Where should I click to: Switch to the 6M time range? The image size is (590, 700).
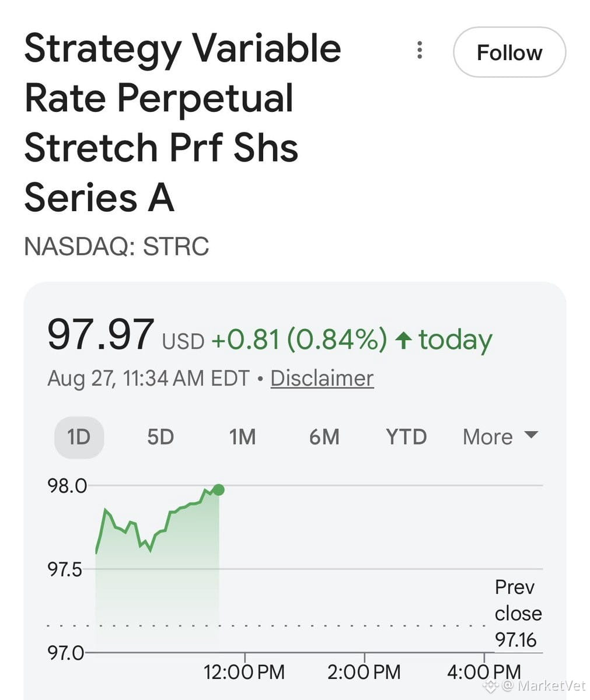coord(324,437)
